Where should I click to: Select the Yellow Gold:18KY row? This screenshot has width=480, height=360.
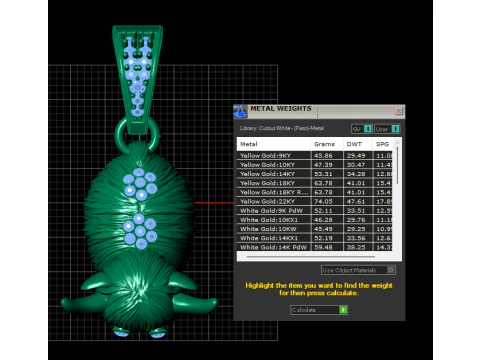pos(315,183)
